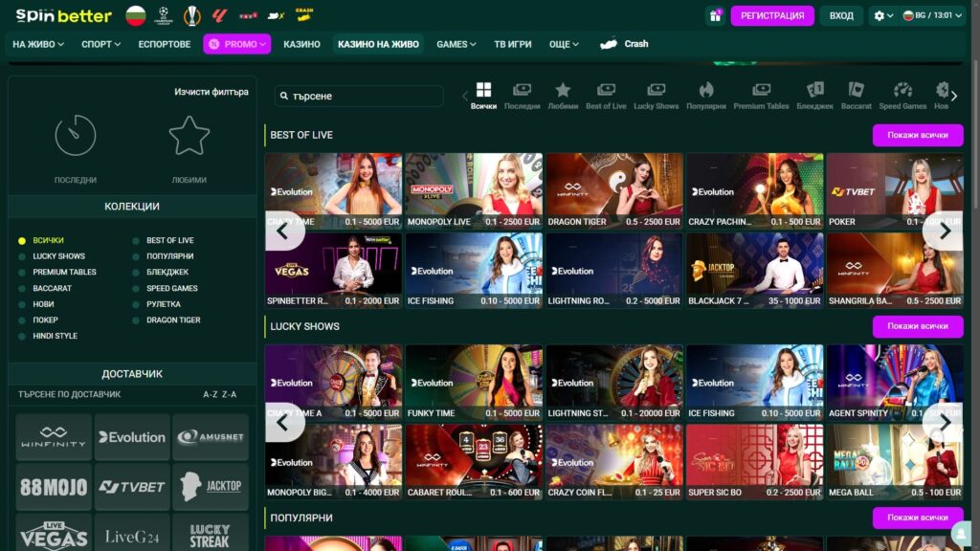Select the Lucky Shows collection radio

click(22, 256)
